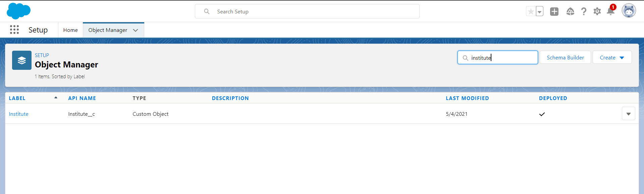Open the Institute row actions dropdown
644x194 pixels.
click(628, 114)
